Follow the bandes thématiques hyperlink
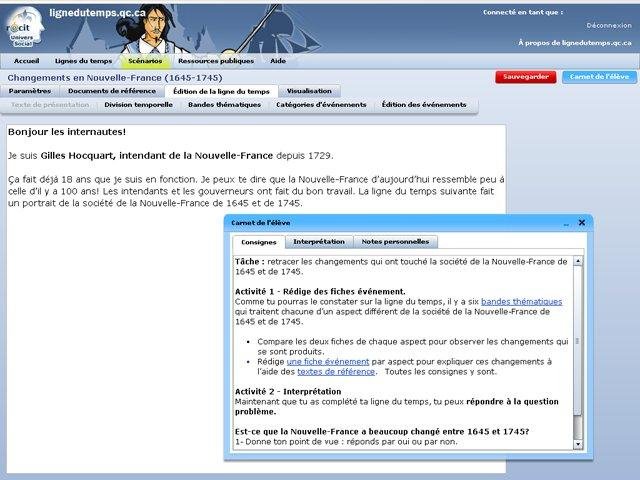 click(x=521, y=302)
